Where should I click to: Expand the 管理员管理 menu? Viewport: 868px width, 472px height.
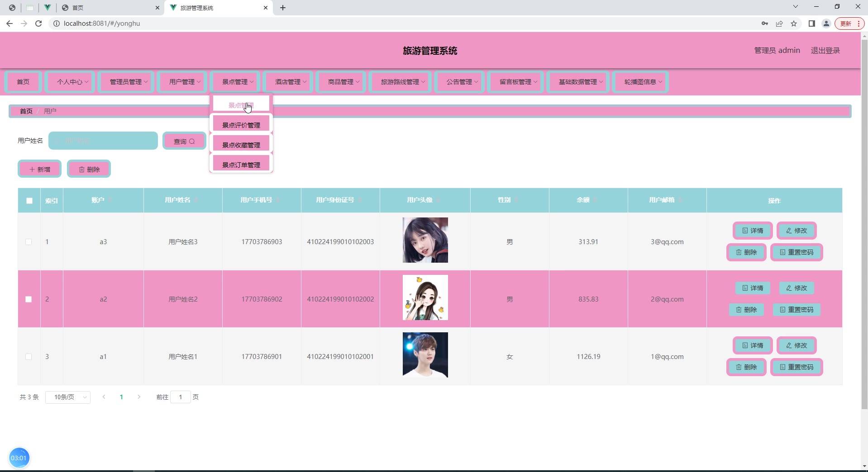point(126,82)
